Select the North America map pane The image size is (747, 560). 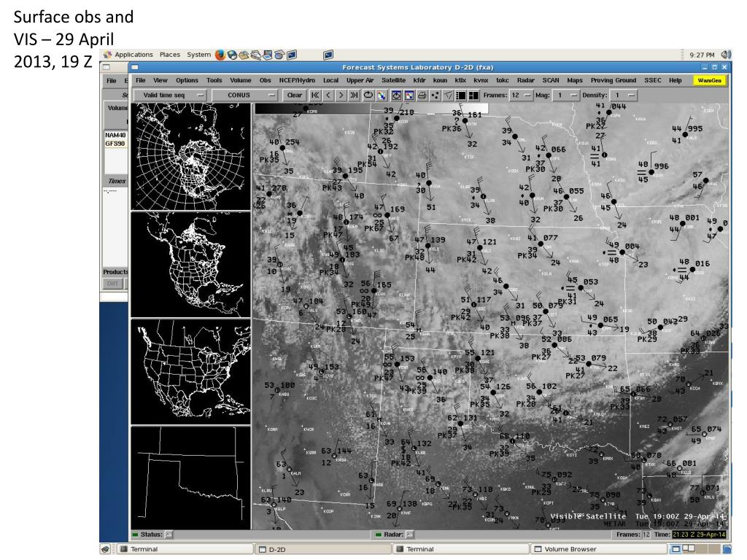[x=190, y=264]
